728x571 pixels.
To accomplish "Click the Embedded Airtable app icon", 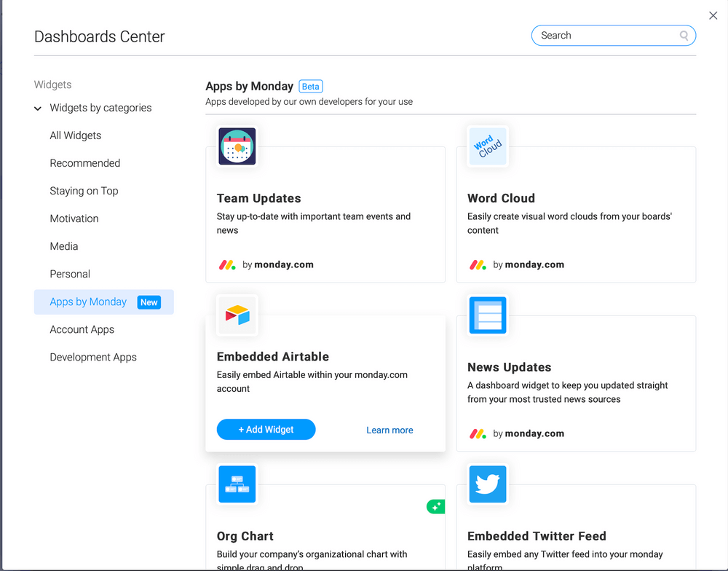I will (x=237, y=315).
